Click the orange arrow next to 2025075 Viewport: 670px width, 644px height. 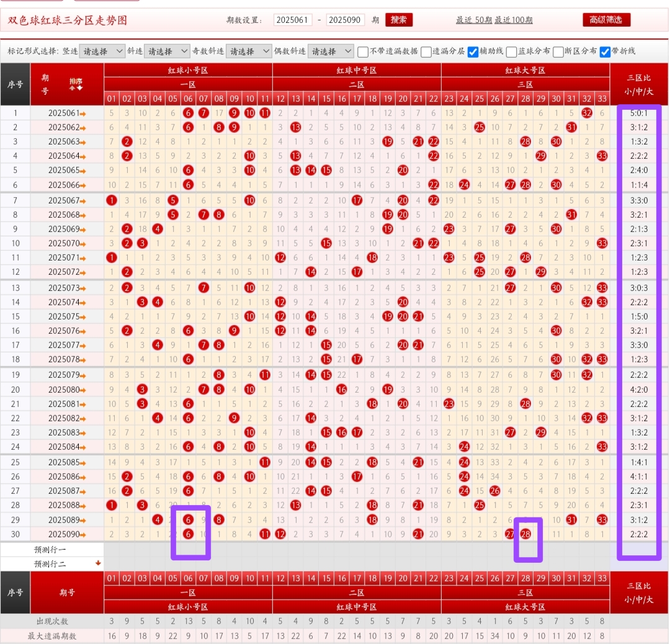point(83,317)
